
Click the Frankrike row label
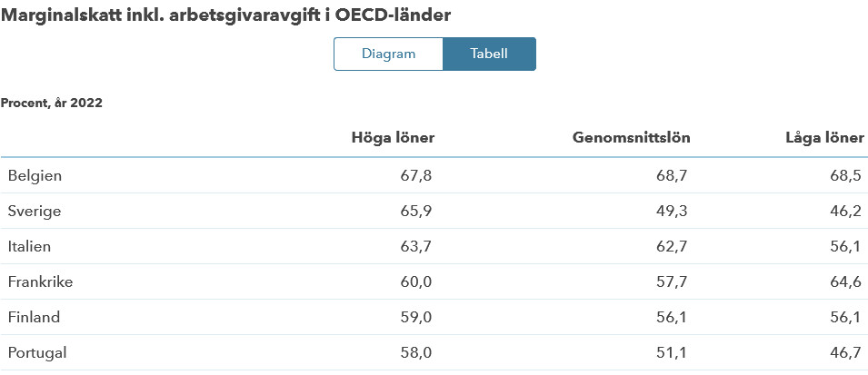tap(40, 281)
